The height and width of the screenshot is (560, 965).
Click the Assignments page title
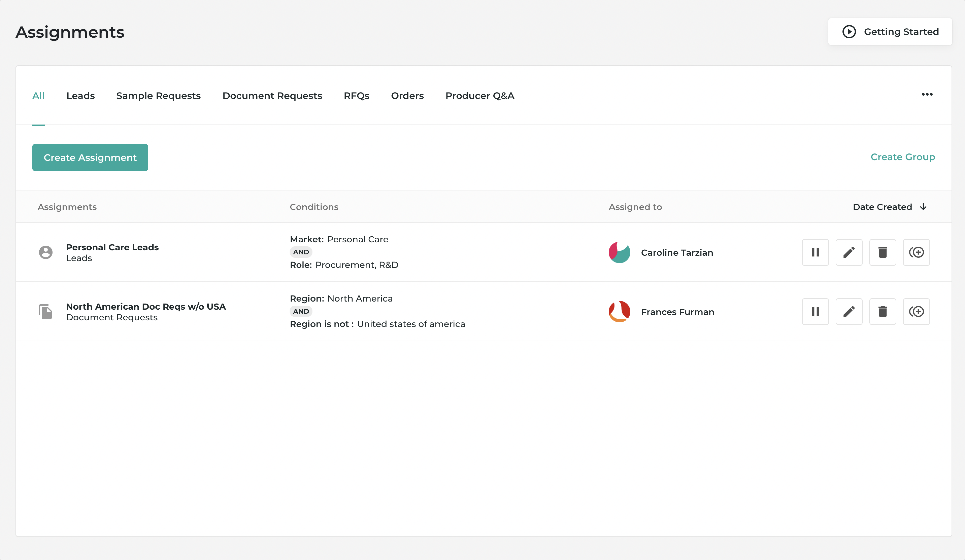[x=70, y=32]
